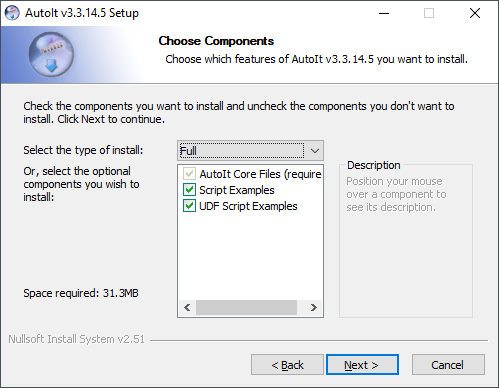Cancel the AutoIt setup
Screen dimensions: 499x388
click(448, 365)
